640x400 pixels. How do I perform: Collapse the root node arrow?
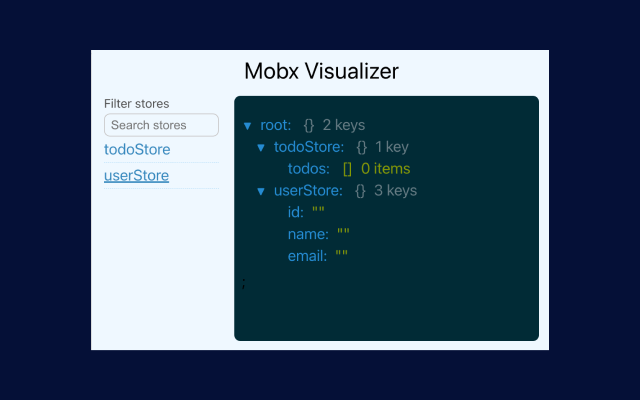247,126
